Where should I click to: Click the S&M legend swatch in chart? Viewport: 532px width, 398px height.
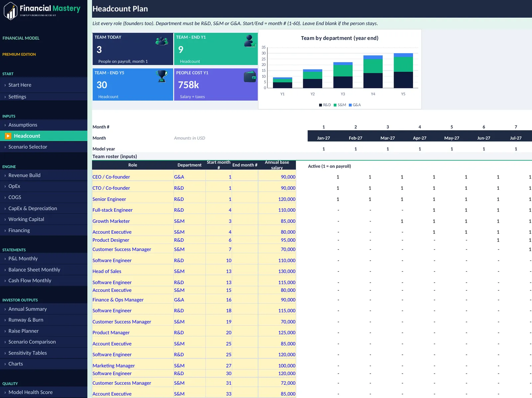point(335,105)
